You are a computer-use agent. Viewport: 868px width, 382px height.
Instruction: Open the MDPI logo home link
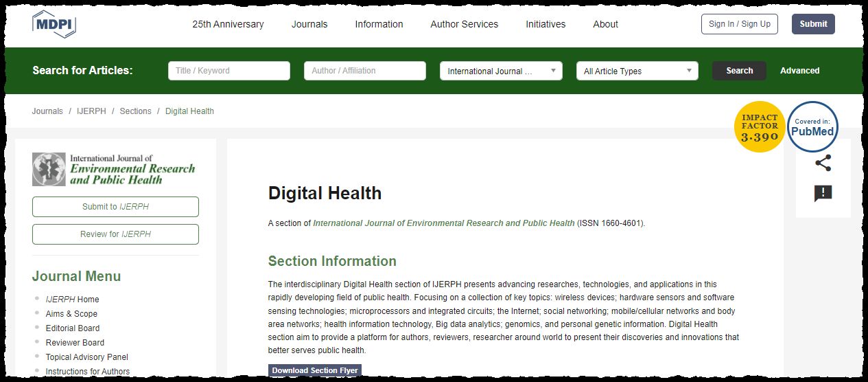(x=54, y=24)
